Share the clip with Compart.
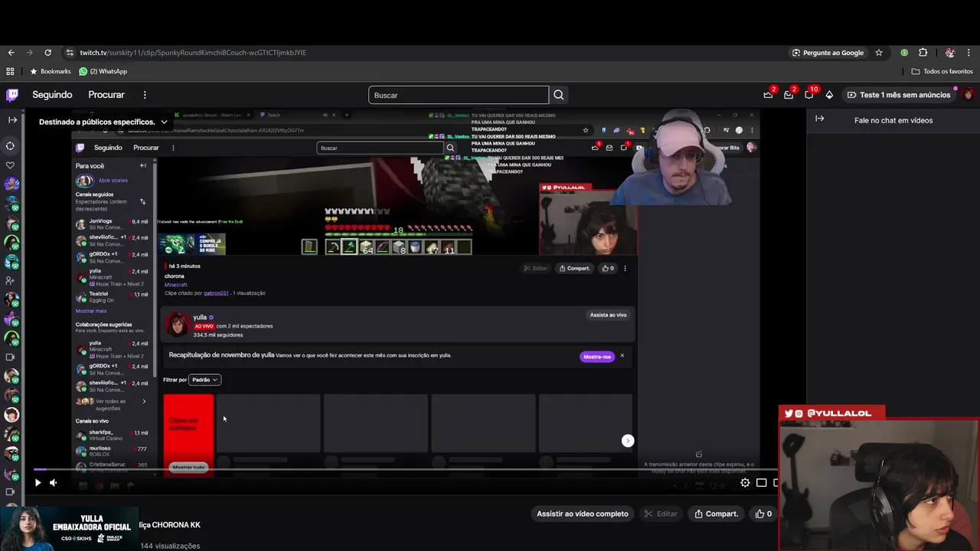 [x=716, y=514]
